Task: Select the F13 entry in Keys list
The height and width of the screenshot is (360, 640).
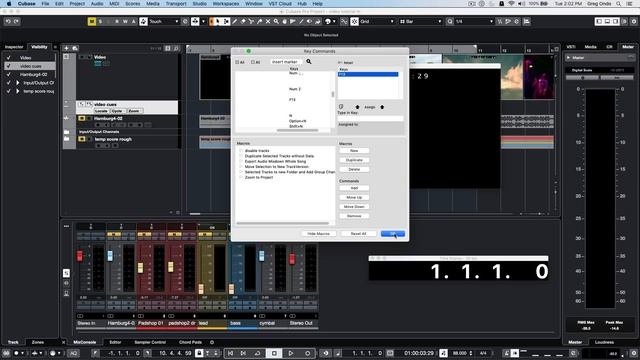Action: [x=368, y=74]
